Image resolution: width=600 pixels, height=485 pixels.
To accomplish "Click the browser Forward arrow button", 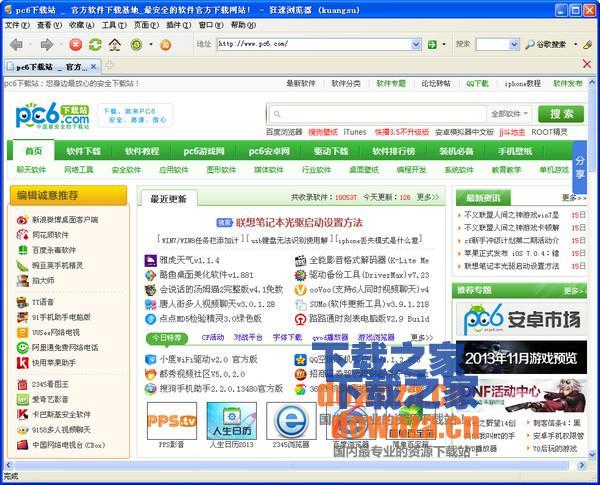I will pos(46,45).
